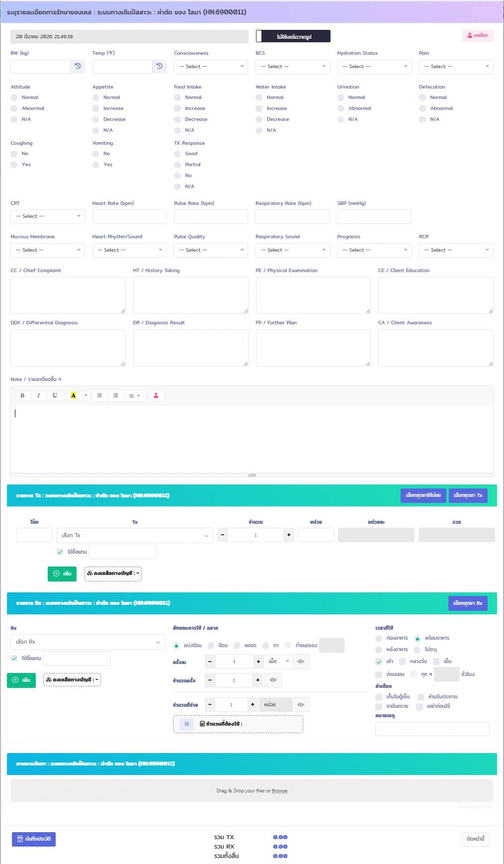Toggle the ใช้ชื่อแทน checkbox in Tx section
The image size is (504, 864).
pos(60,552)
